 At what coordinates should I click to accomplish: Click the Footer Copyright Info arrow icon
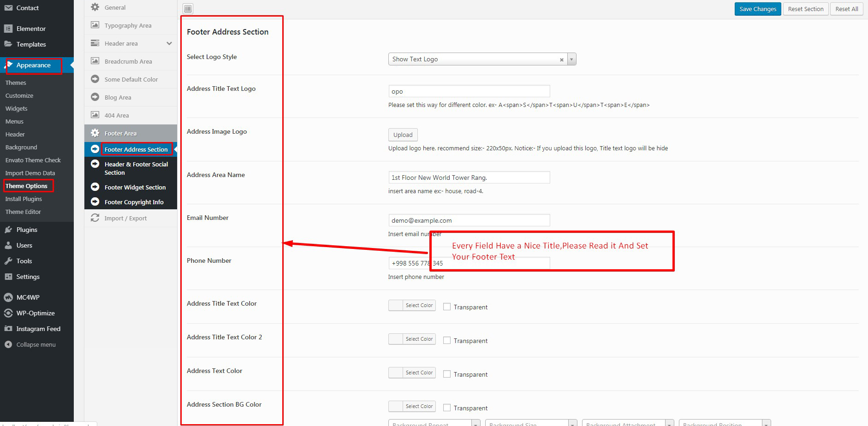[x=95, y=201]
